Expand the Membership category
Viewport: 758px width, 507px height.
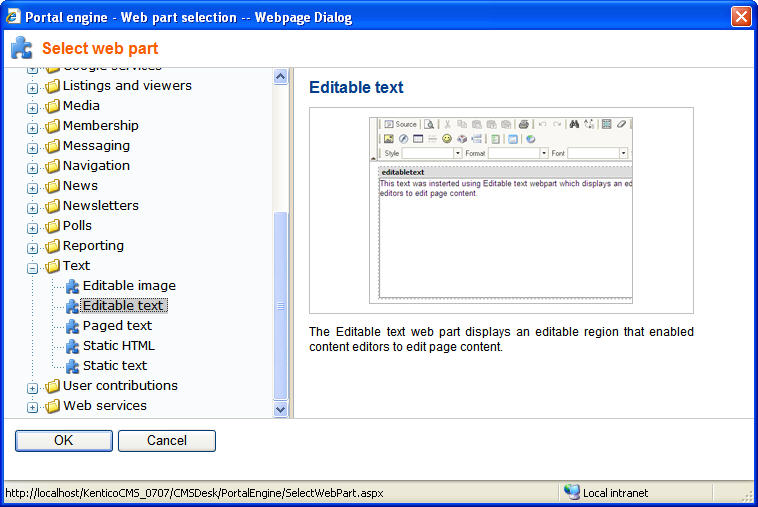[32, 128]
